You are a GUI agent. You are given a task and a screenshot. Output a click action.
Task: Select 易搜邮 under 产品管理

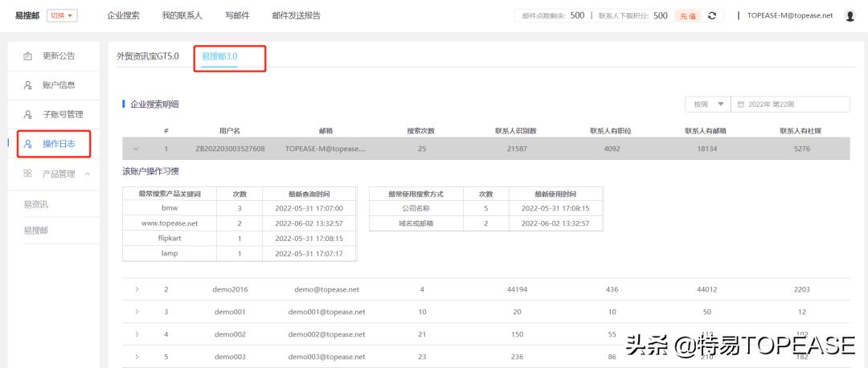36,231
